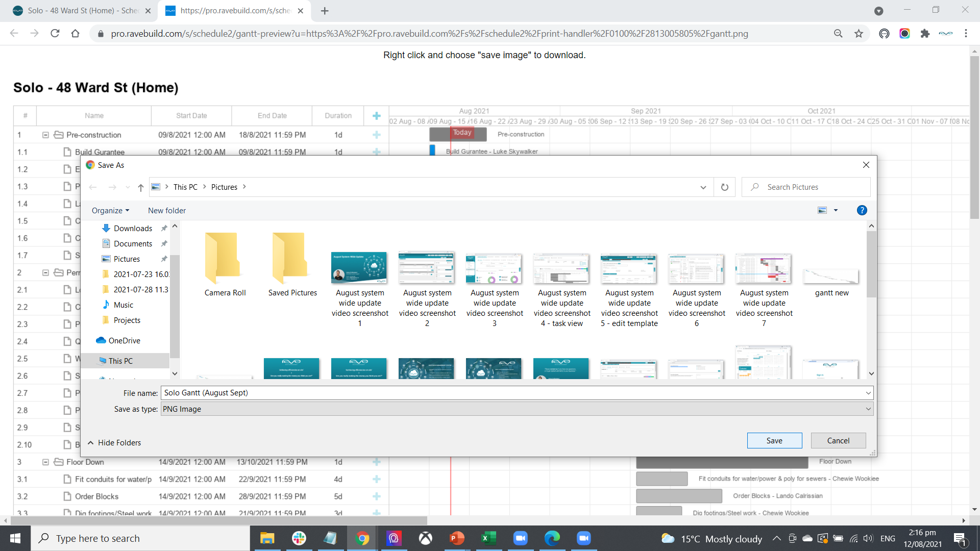980x551 pixels.
Task: Click the New folder button
Action: click(167, 211)
